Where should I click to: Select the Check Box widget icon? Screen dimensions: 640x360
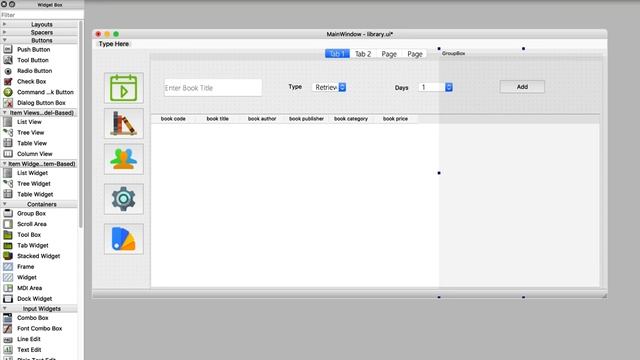[x=8, y=81]
